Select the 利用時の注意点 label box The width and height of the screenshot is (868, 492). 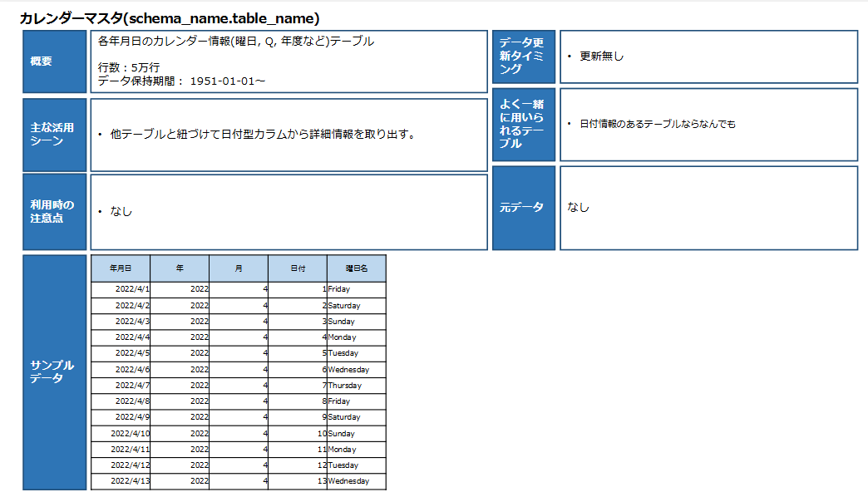click(55, 212)
